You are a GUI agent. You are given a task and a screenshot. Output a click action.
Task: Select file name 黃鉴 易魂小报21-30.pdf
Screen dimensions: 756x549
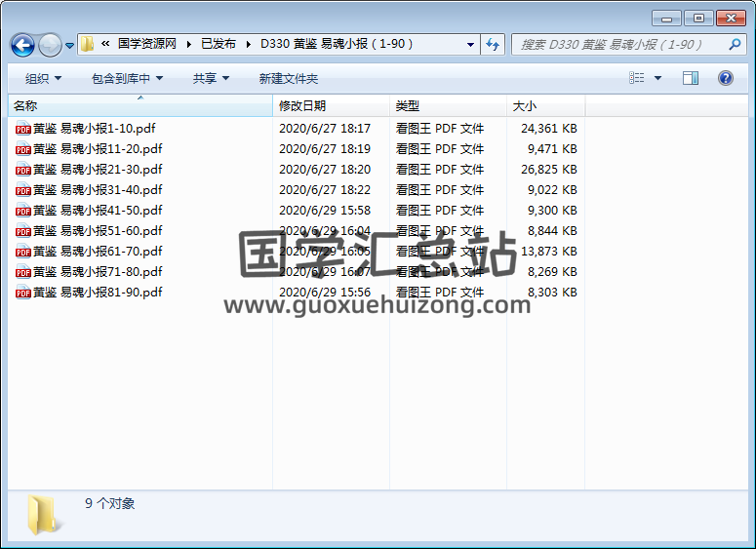click(98, 169)
